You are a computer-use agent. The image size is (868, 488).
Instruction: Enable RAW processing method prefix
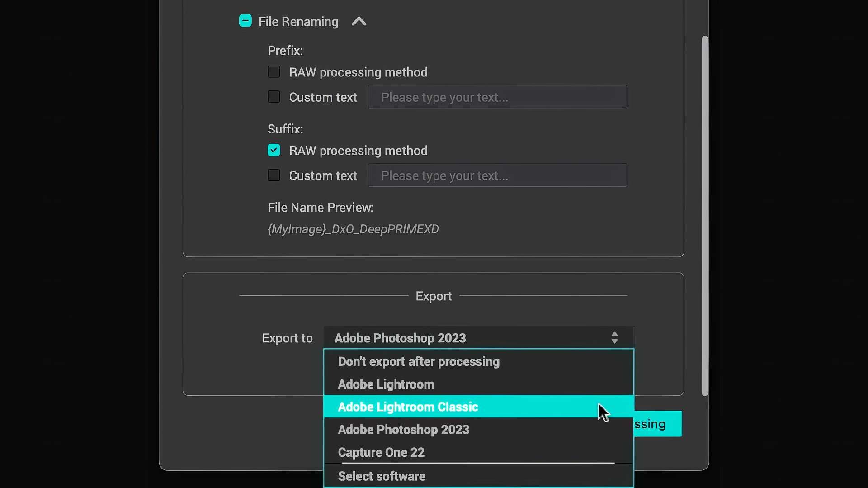pyautogui.click(x=274, y=71)
